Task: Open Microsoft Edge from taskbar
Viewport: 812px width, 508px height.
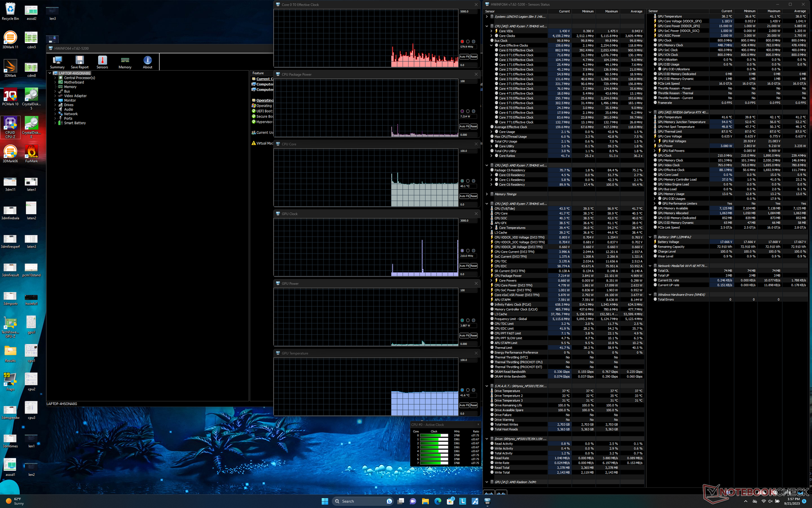Action: coord(438,501)
